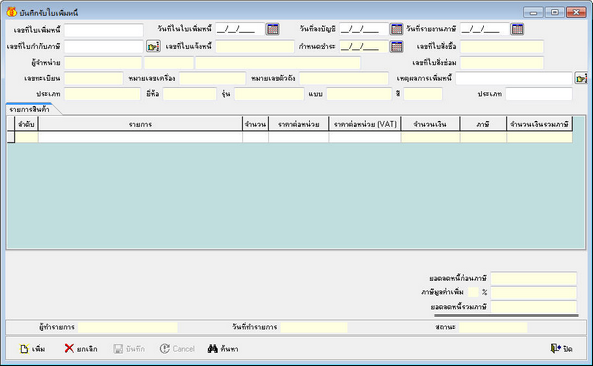Click the เลขที่ใบเพิ่มหนี้ input field

pos(104,29)
